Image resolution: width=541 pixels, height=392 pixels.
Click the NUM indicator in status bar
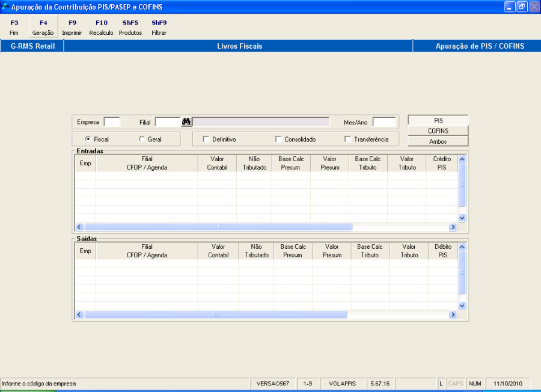tap(475, 384)
